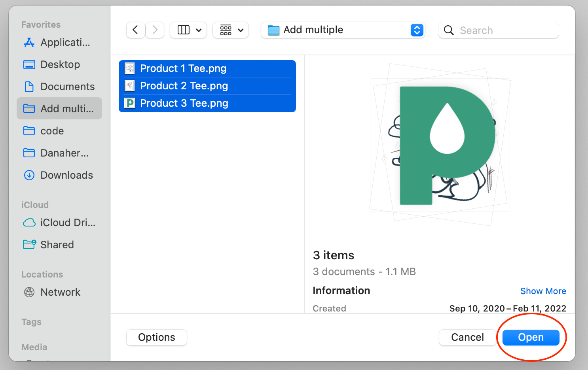Click the Locations section header

(x=42, y=274)
